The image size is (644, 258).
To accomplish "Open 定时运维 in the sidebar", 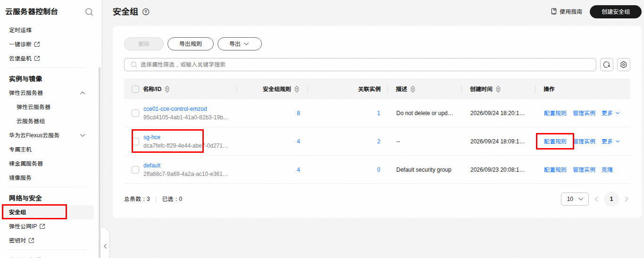I will point(20,30).
